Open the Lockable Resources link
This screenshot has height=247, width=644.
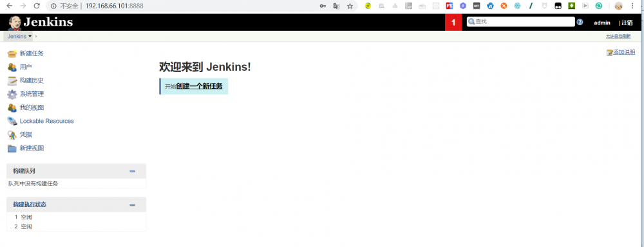tap(47, 121)
